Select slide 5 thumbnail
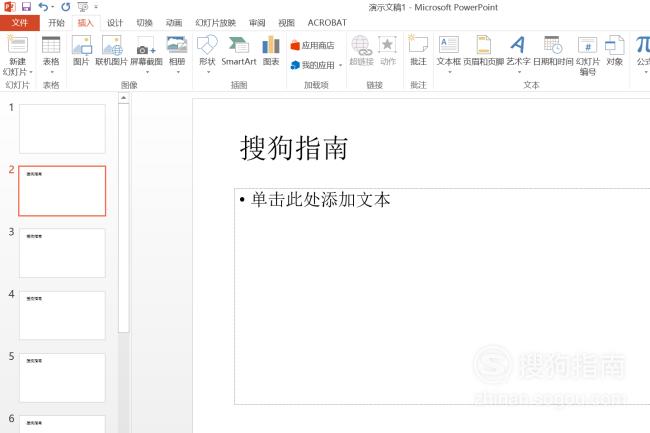650x433 pixels. (62, 377)
